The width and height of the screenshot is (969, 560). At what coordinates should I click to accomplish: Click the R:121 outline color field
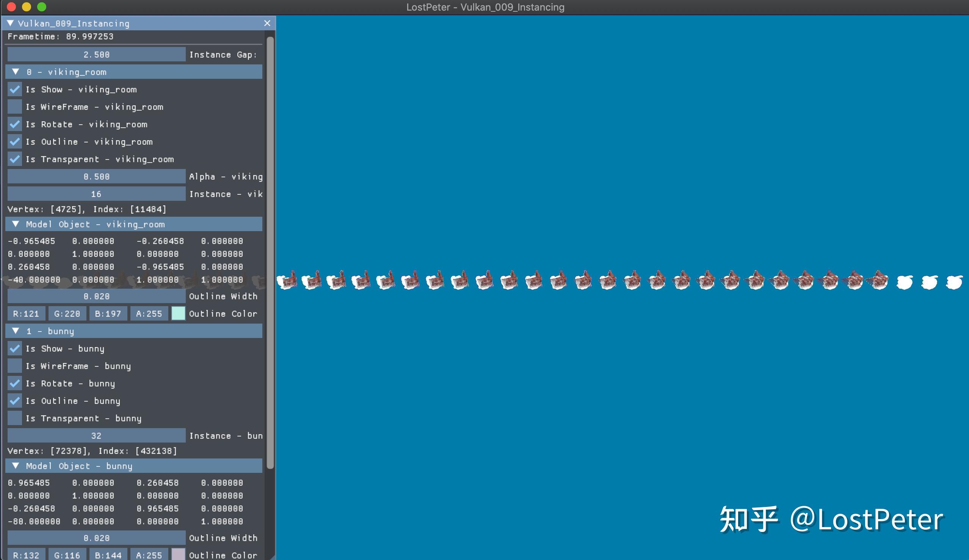point(26,314)
